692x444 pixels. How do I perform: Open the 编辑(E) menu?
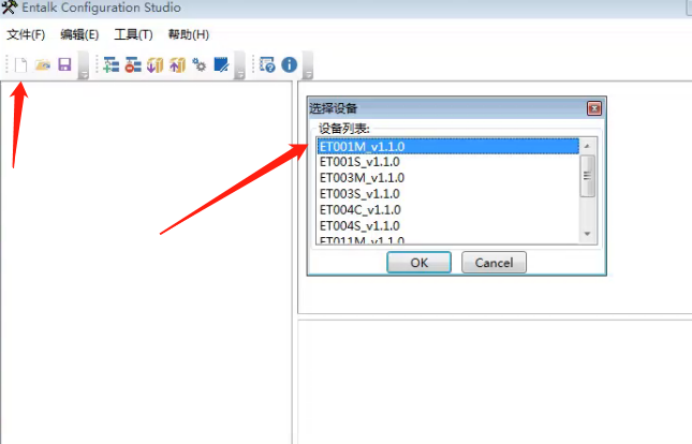(x=79, y=34)
